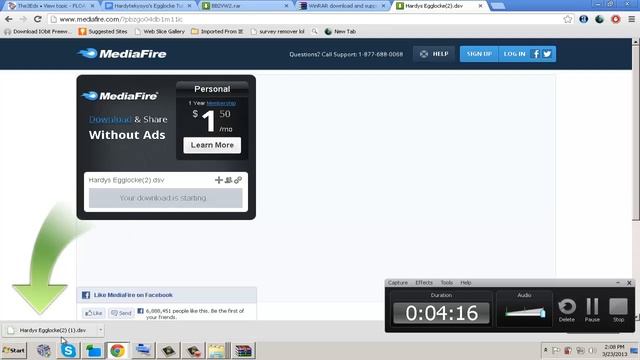The image size is (640, 360).
Task: Open the Web Slice Gallery bookmark
Action: (x=160, y=31)
